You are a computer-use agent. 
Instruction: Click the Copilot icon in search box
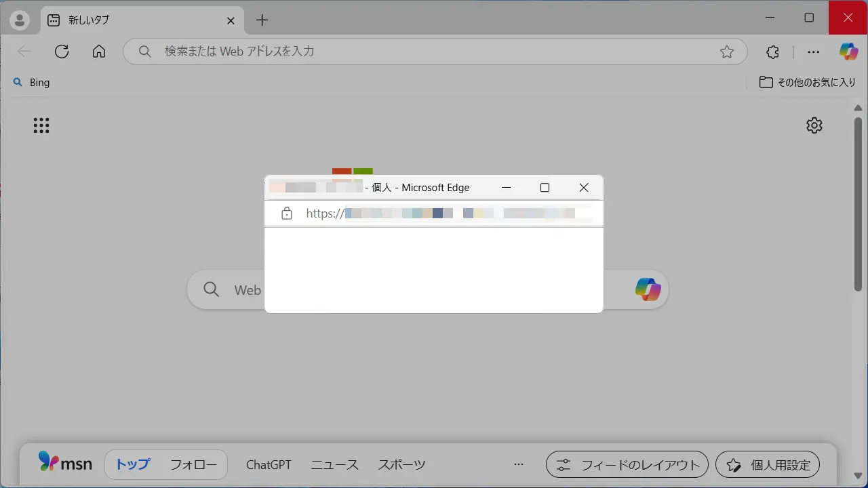[648, 289]
